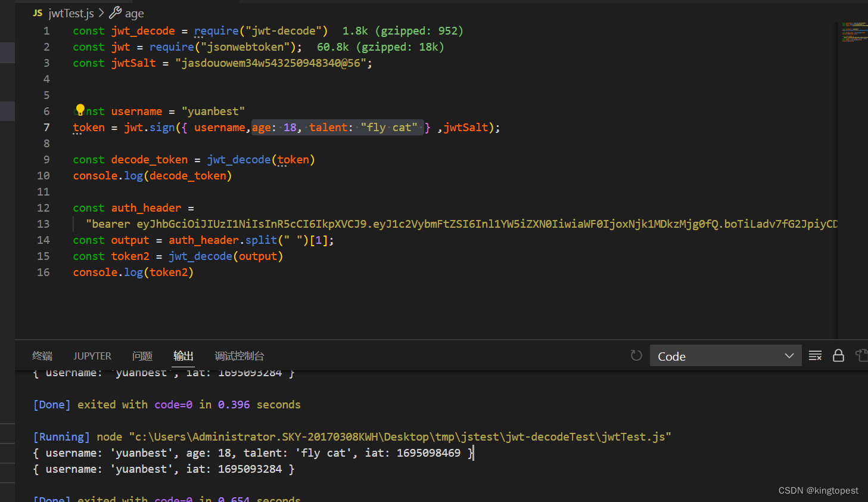Click require("jwt-decode") on line 1
This screenshot has height=502, width=868.
[261, 30]
